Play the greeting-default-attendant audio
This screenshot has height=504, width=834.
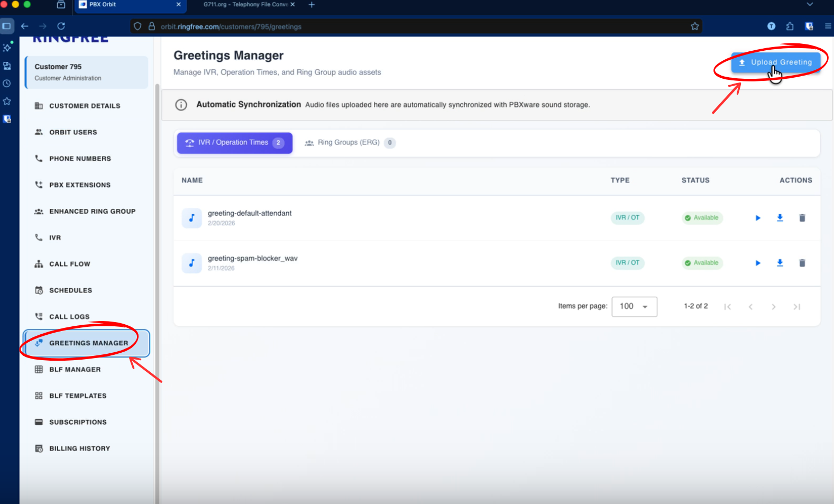tap(758, 218)
